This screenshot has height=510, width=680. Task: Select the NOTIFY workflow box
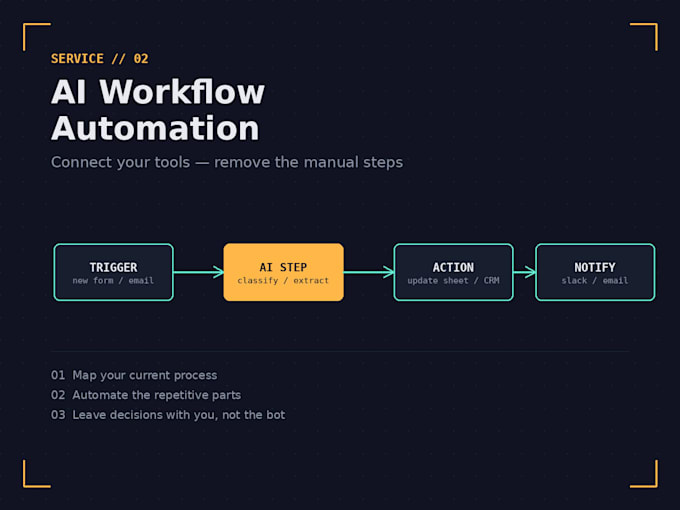point(595,272)
